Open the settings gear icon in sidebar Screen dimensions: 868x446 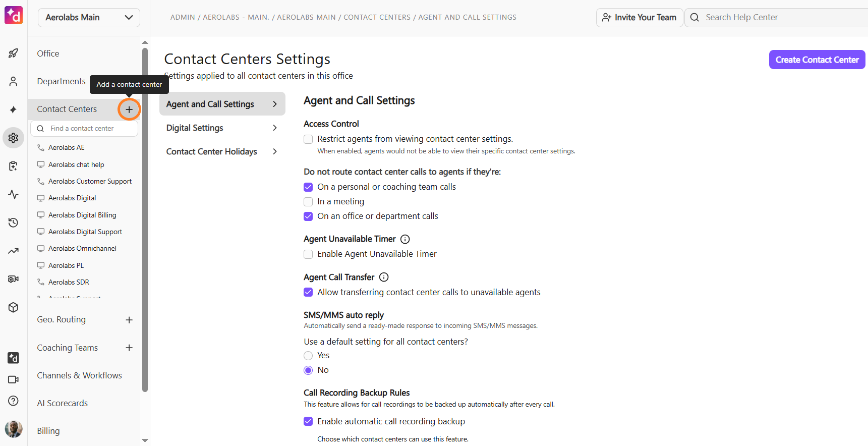14,138
